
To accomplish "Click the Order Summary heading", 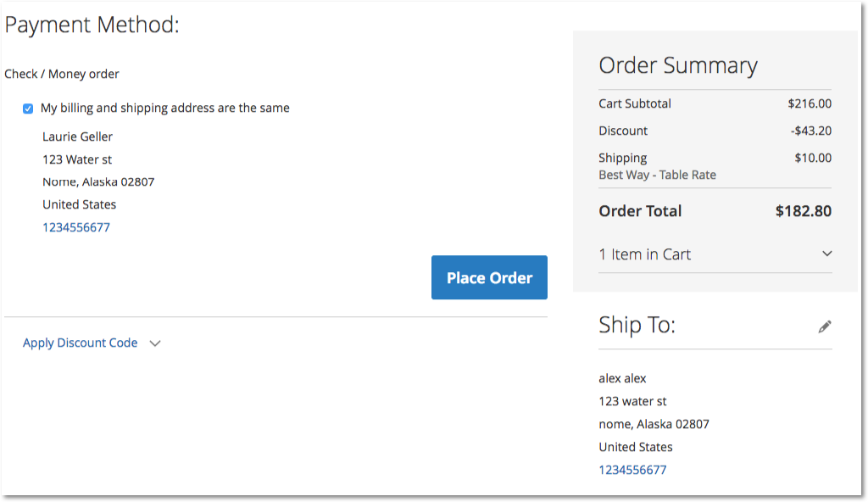I will point(678,65).
